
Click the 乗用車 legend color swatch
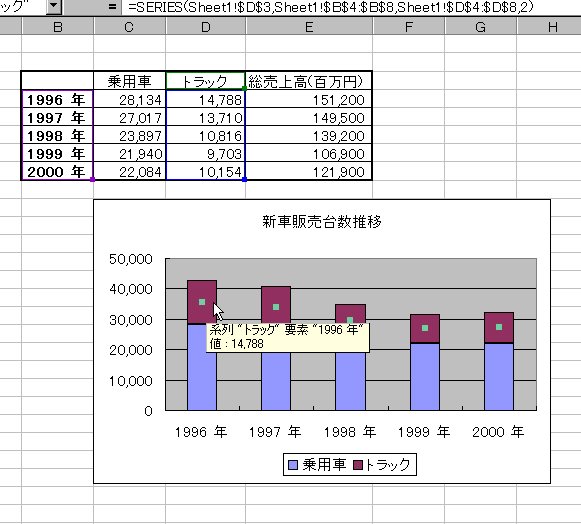tap(293, 465)
